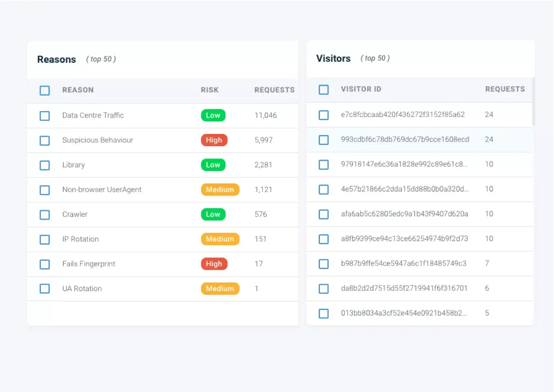Check the visitor row with 7 requests
554x392 pixels.
coord(324,264)
